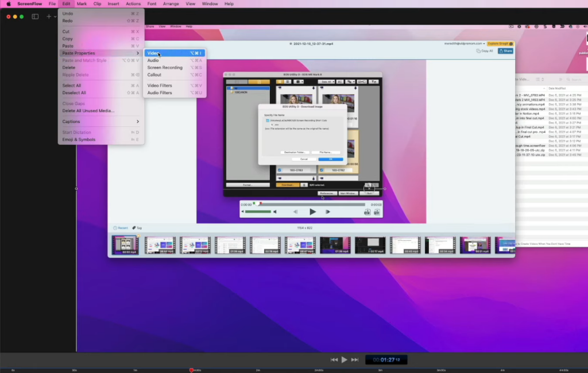This screenshot has width=588, height=373.
Task: Select Cut from the Edit menu
Action: pyautogui.click(x=101, y=32)
